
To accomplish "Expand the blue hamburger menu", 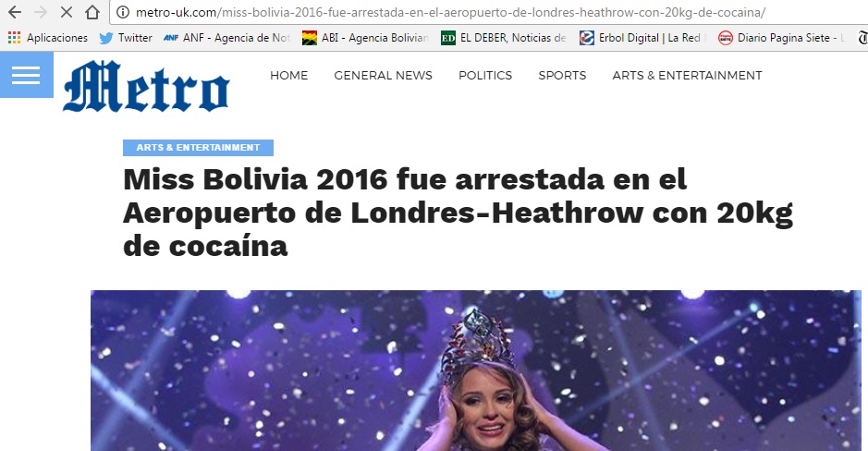I will [x=26, y=75].
